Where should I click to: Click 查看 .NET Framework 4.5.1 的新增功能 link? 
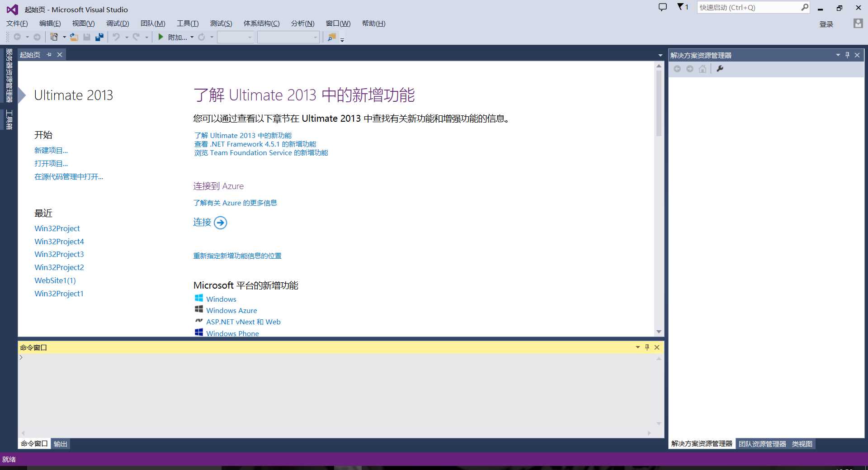coord(255,144)
